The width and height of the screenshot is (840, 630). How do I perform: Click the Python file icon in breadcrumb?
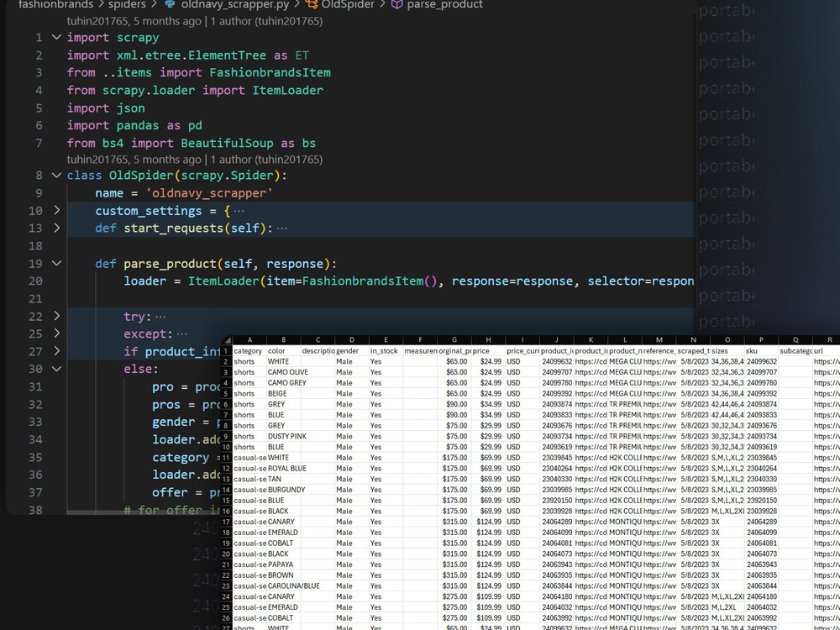(x=171, y=5)
